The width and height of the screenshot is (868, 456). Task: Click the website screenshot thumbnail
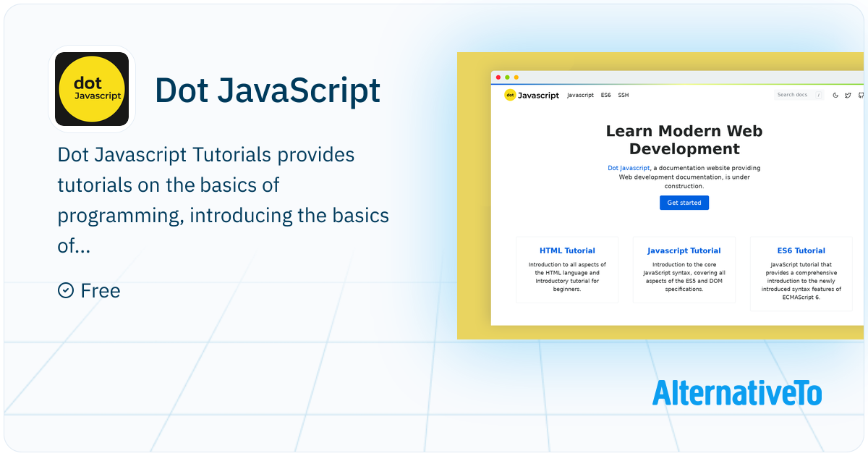(660, 195)
